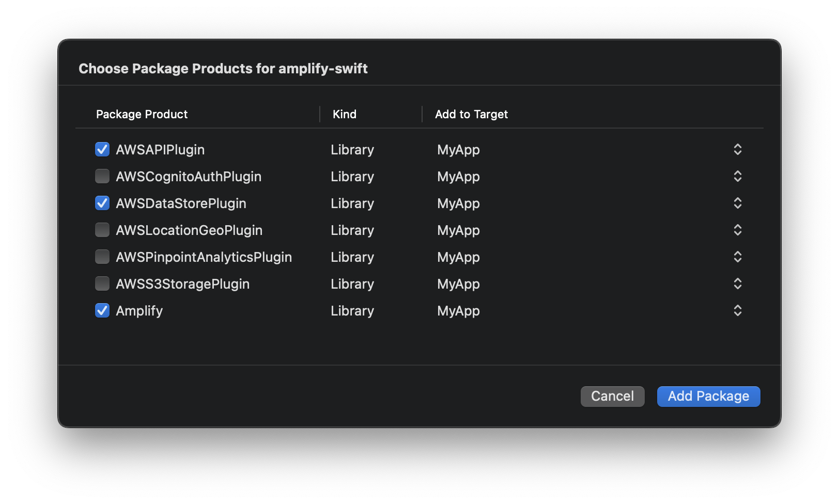Select the AWSLocationGeoPlugin product name
This screenshot has width=839, height=504.
click(189, 230)
